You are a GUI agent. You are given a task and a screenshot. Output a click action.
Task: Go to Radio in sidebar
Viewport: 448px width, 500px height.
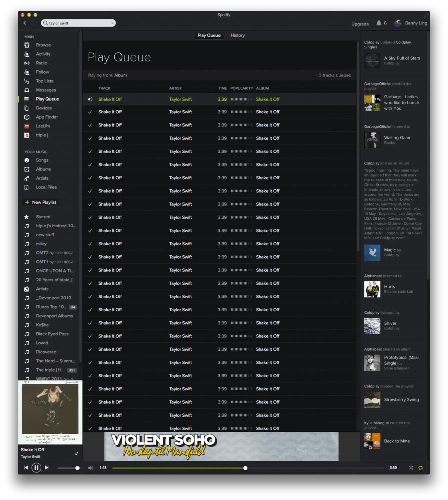click(x=41, y=63)
